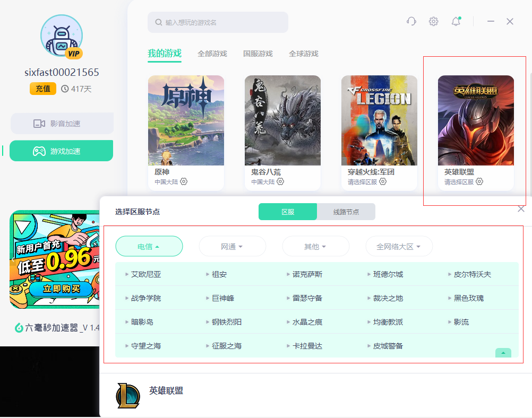Image resolution: width=532 pixels, height=418 pixels.
Task: Select the 艾欧尼亚 server
Action: [146, 274]
